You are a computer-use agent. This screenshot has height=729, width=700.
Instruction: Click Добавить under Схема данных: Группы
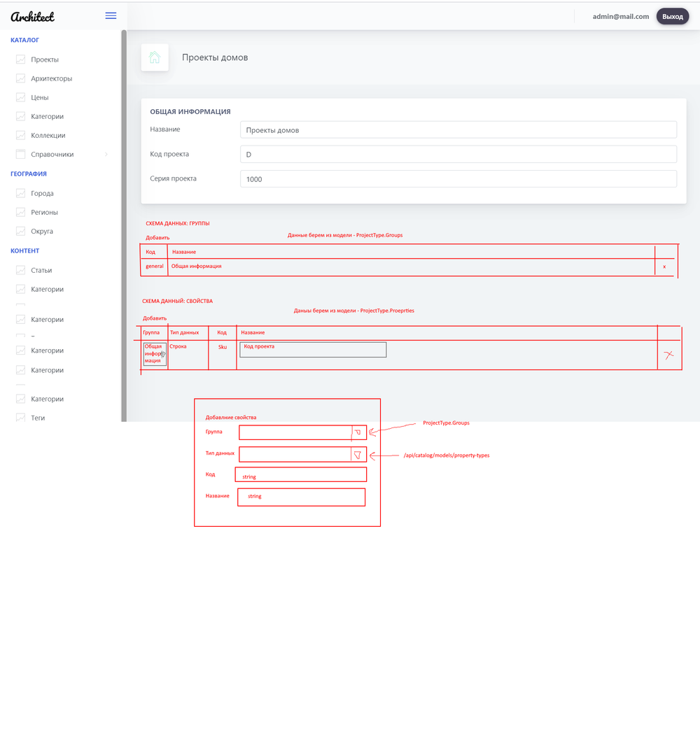pos(157,238)
